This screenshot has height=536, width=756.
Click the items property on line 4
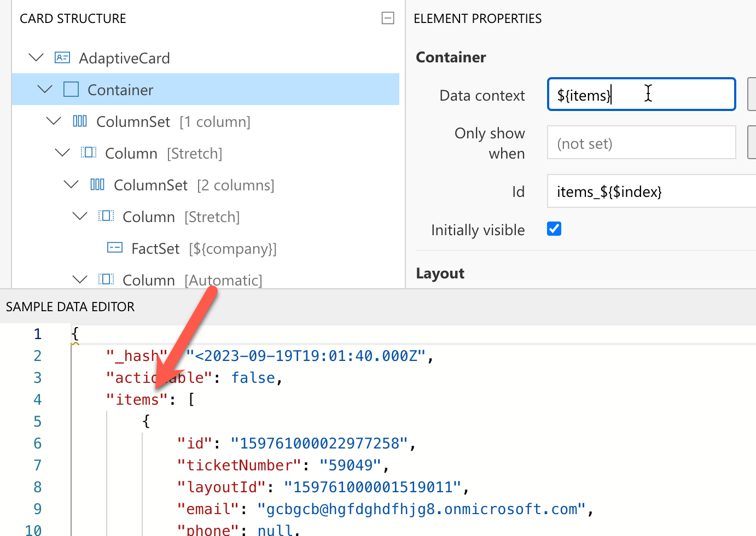coord(136,399)
